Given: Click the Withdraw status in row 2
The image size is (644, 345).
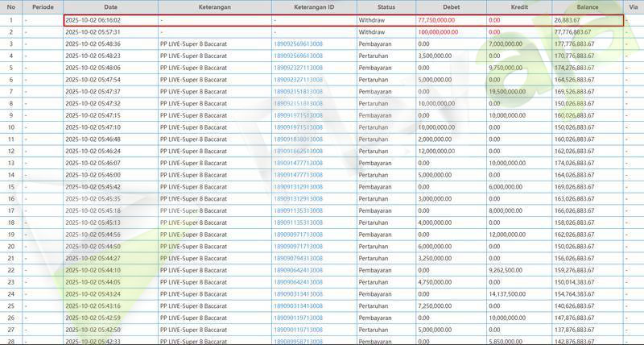Looking at the screenshot, I should coord(373,31).
